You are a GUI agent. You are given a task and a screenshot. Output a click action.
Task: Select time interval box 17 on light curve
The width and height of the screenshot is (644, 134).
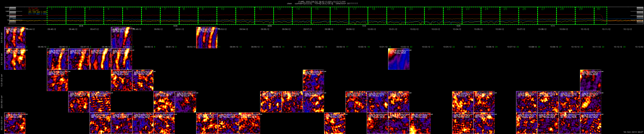click(358, 16)
